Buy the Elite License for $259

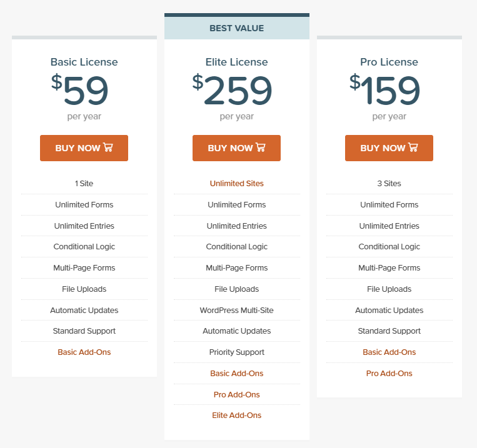(x=236, y=148)
